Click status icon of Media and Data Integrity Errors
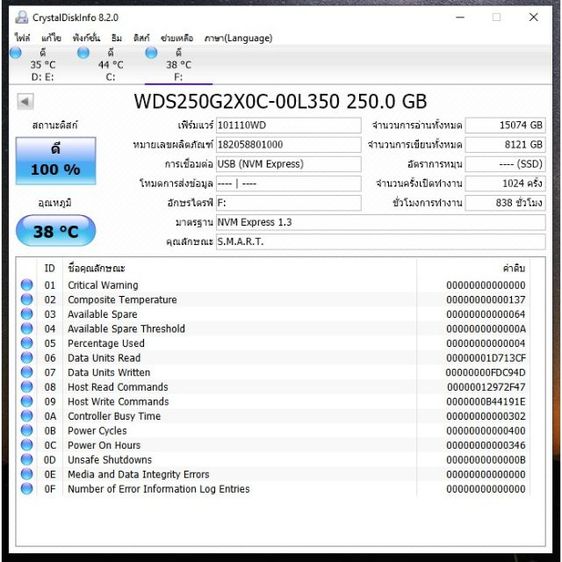 coord(27,474)
